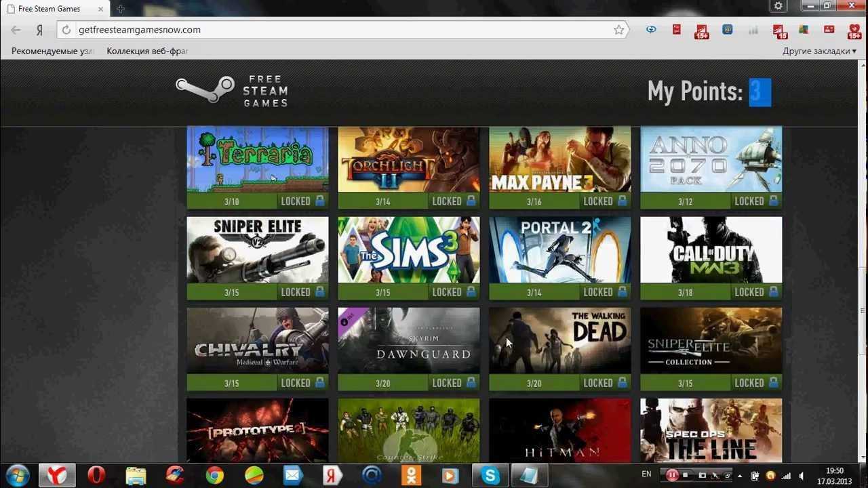This screenshot has height=488, width=868.
Task: Click the 3/12 points under Anno 2070
Action: point(686,201)
